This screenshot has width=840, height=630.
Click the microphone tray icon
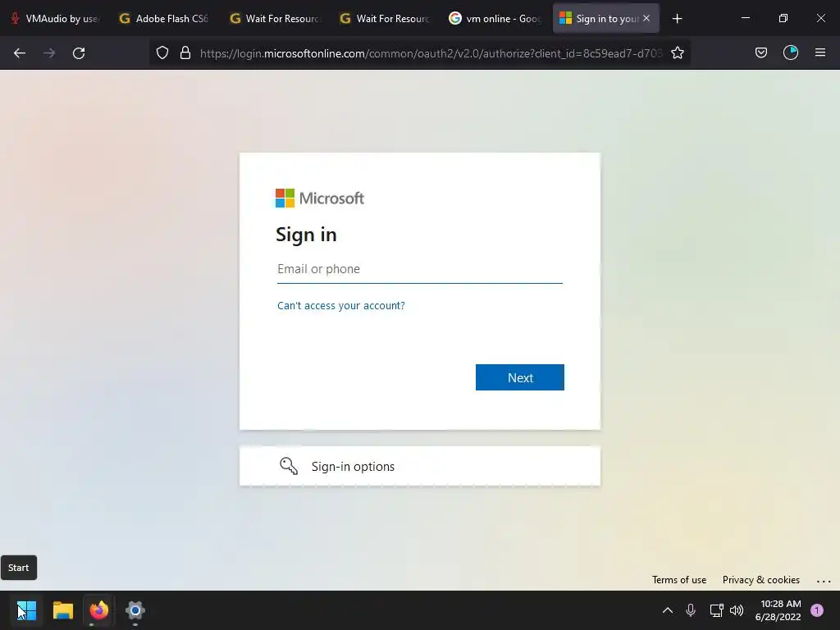691,610
